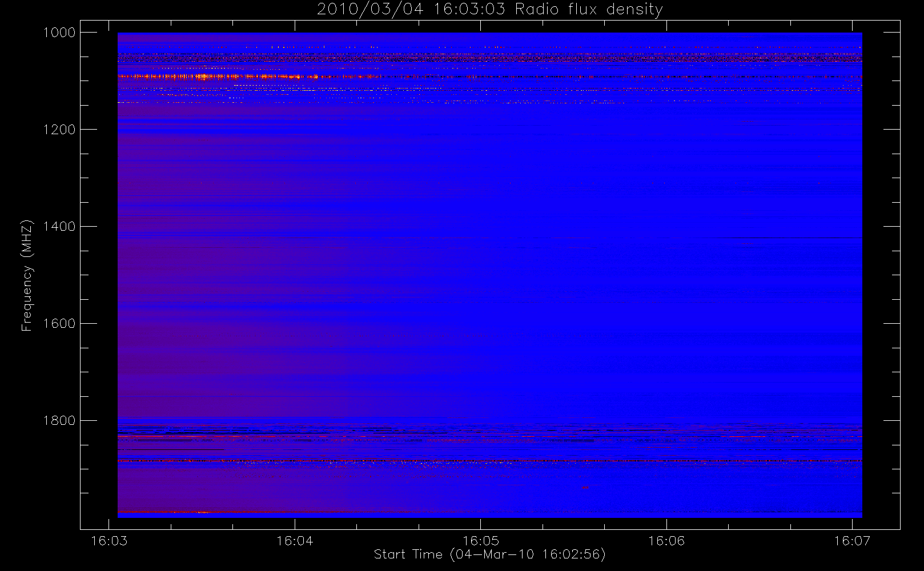This screenshot has height=571, width=924.
Task: Select the 1200 frequency tick label
Action: click(59, 130)
